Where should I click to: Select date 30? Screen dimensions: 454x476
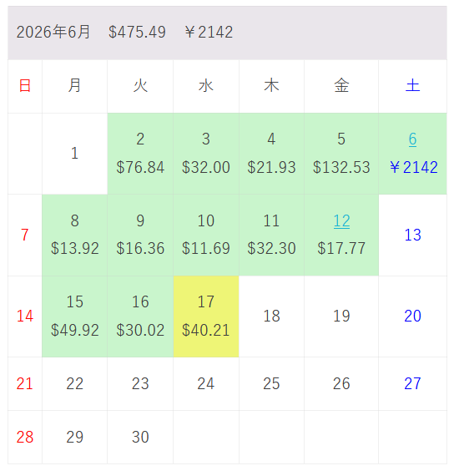pos(140,438)
